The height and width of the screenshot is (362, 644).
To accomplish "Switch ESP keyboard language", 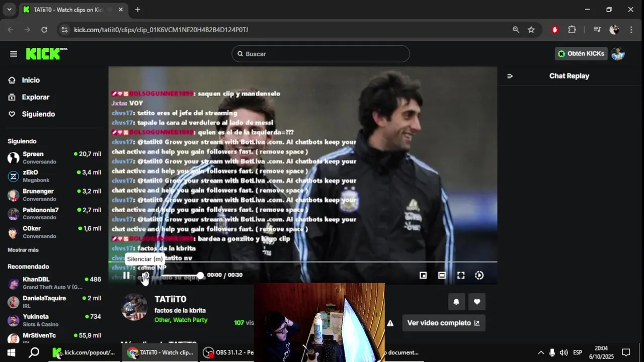I will (578, 352).
